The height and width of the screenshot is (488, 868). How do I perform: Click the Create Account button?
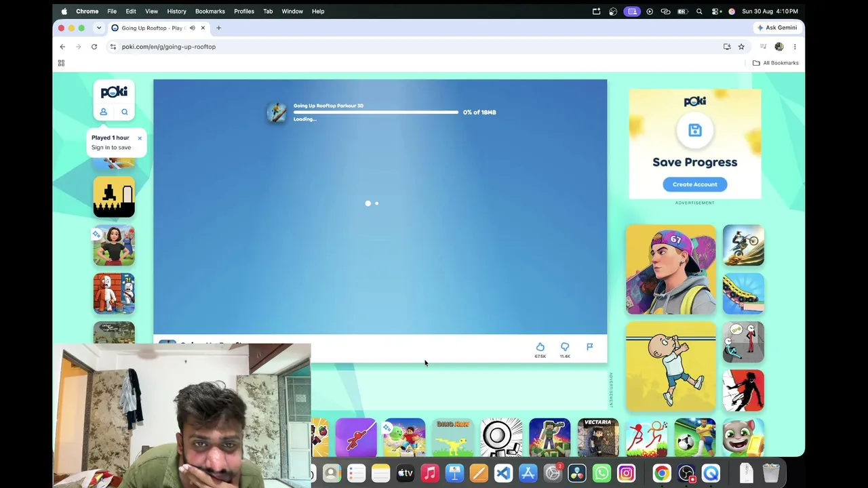click(694, 184)
